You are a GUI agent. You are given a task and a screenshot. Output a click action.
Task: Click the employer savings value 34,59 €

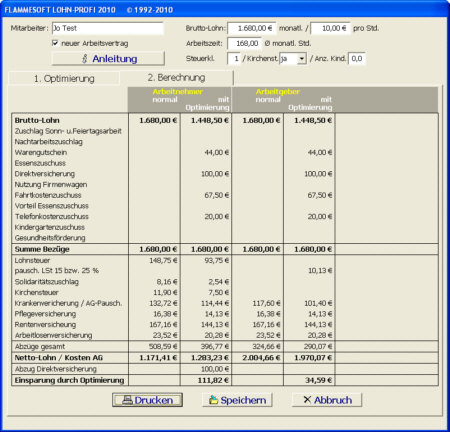point(318,380)
